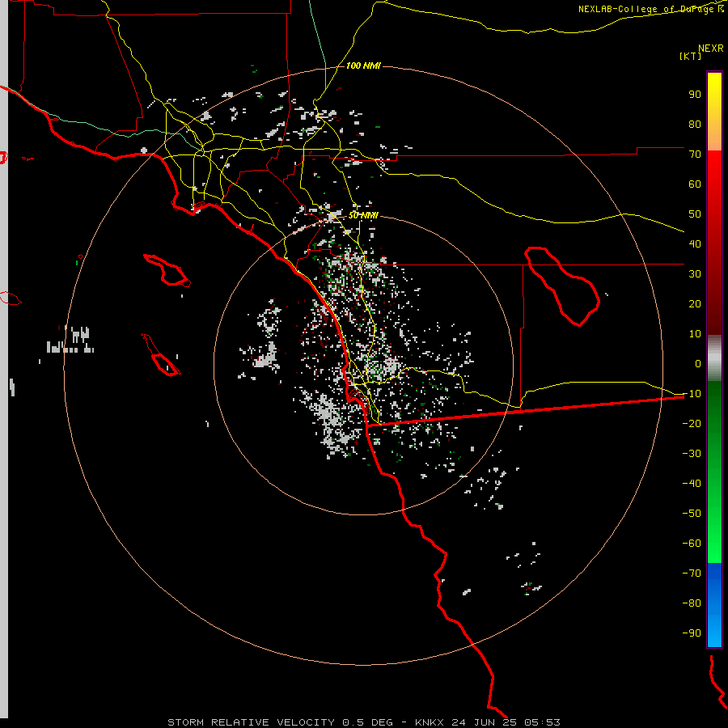Click the 90 knot scale label

[x=695, y=95]
